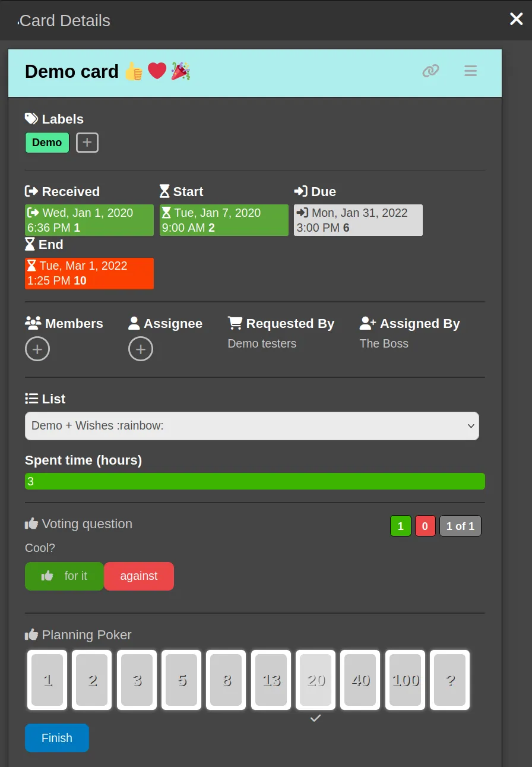The width and height of the screenshot is (532, 767).
Task: Click the Voting question thumbs-up icon
Action: [x=31, y=523]
